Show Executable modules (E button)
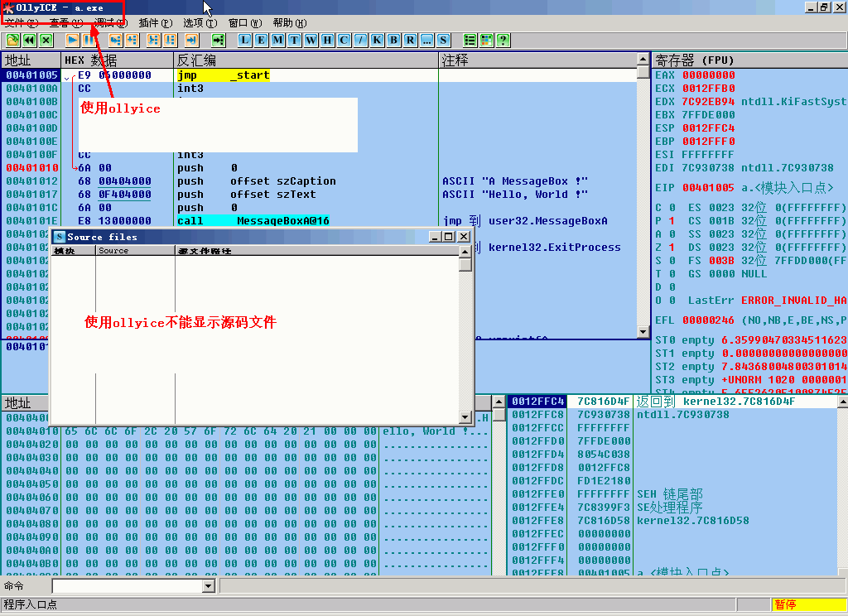The width and height of the screenshot is (848, 616). coord(261,40)
